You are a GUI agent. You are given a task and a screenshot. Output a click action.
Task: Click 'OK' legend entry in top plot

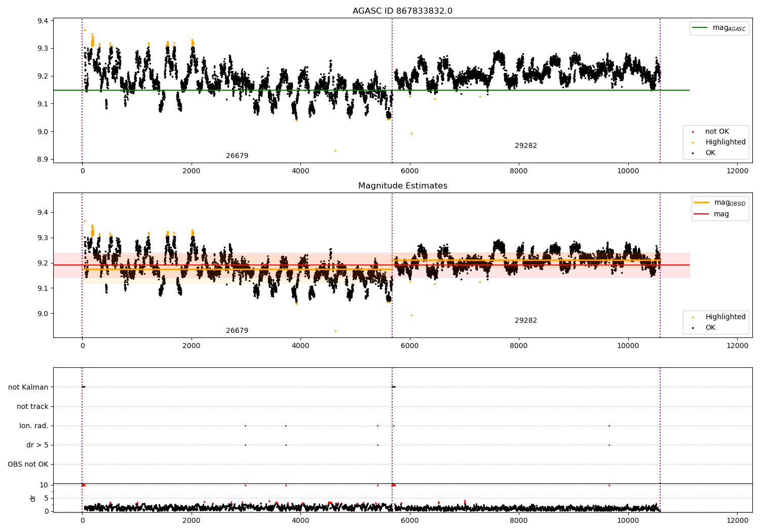(710, 153)
